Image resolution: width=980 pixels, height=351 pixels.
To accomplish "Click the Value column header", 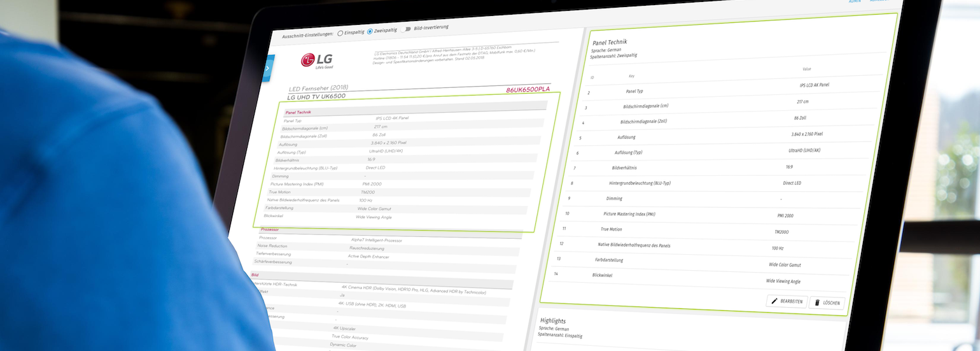I will pos(806,69).
